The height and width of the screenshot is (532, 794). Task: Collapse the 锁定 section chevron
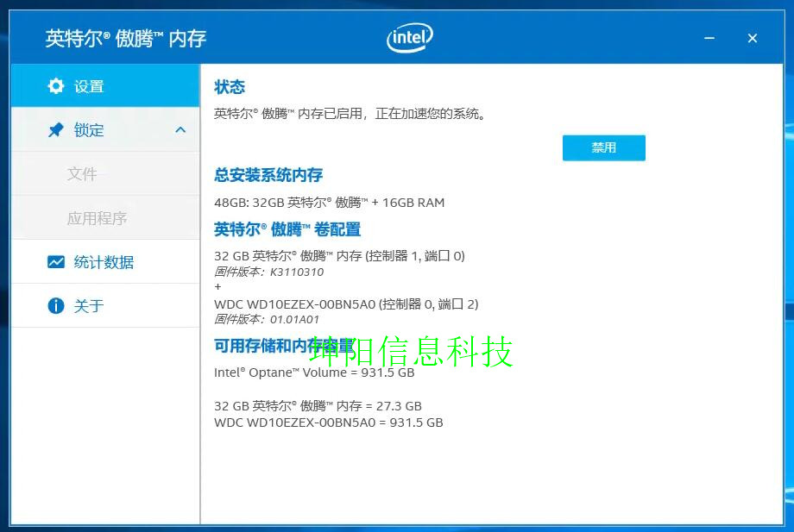tap(180, 130)
